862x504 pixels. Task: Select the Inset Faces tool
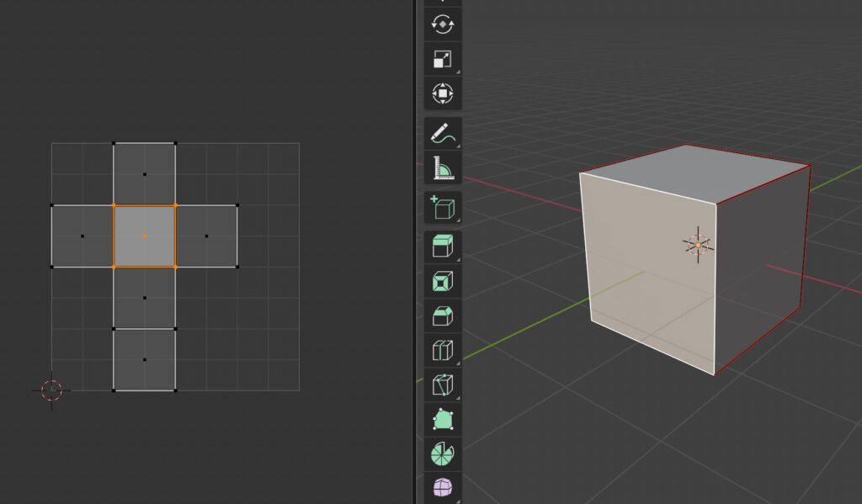click(443, 282)
